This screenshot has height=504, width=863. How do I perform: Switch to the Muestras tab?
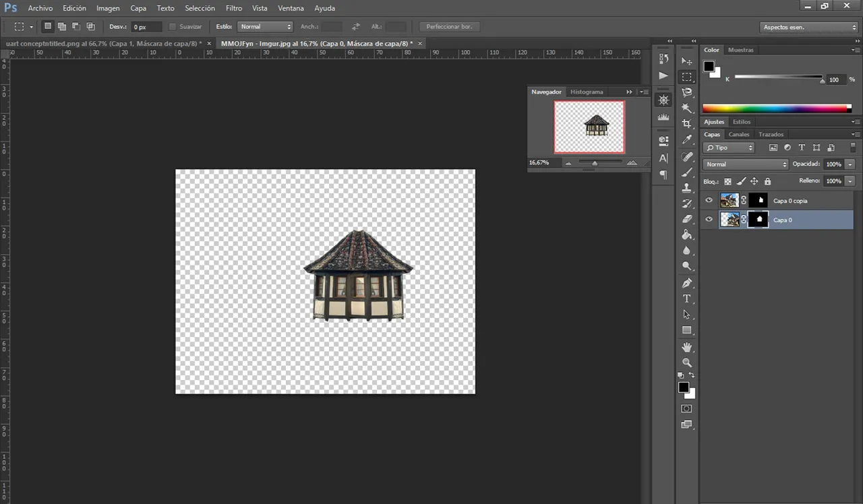pyautogui.click(x=741, y=50)
